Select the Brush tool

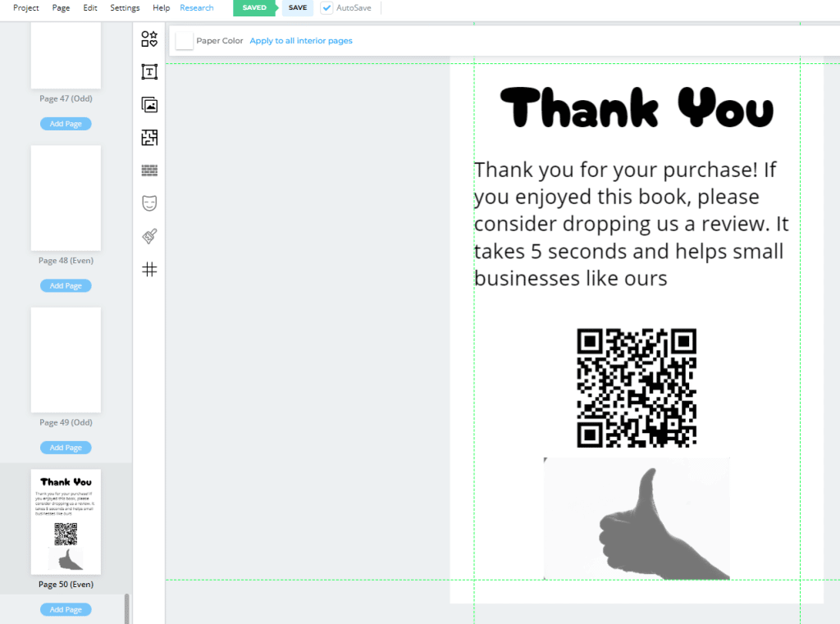[x=148, y=236]
